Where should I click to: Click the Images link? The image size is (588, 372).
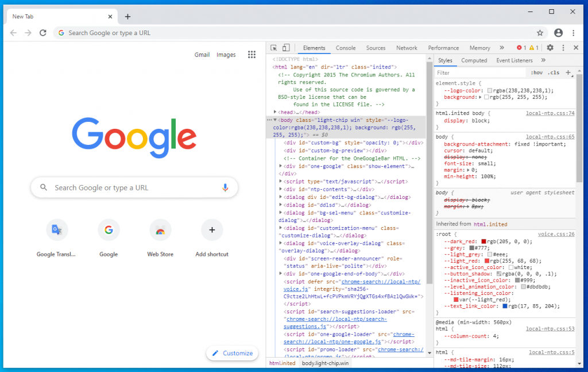(226, 55)
